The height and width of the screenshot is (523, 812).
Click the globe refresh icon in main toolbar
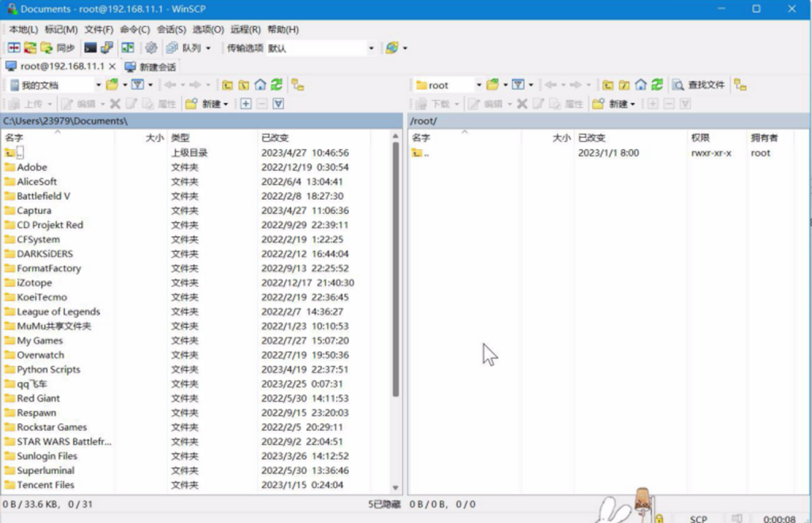pos(392,48)
